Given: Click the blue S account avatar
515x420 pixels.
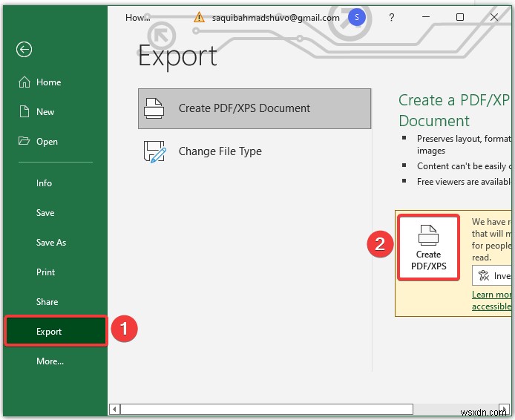Looking at the screenshot, I should coord(357,17).
